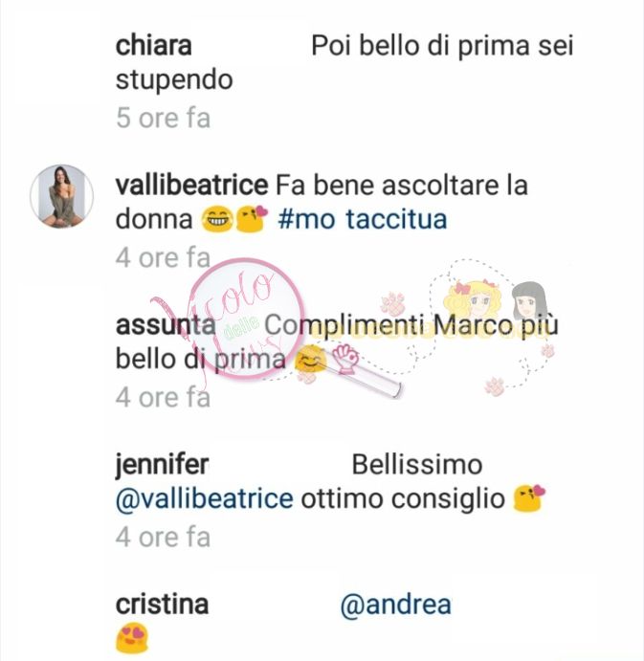Open jennifer username profile
This screenshot has width=644, height=661.
click(162, 465)
